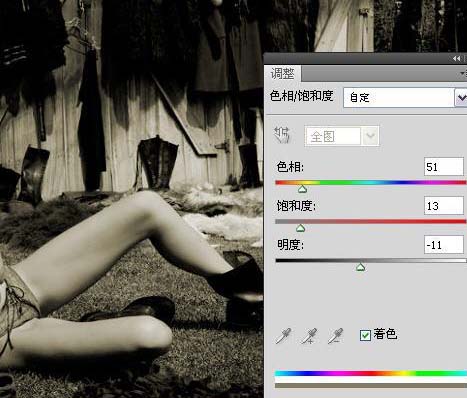
Task: Click the 色相 slider handle
Action: pyautogui.click(x=302, y=189)
